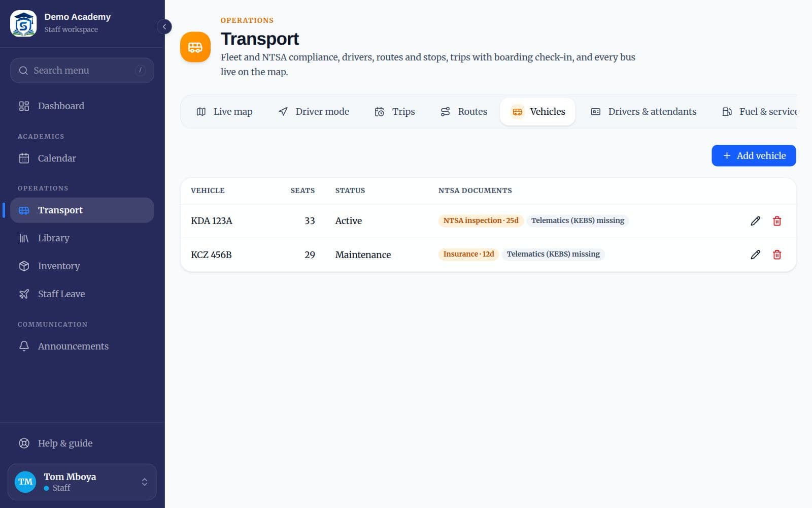812x508 pixels.
Task: Delete vehicle KCZ 456B with trash icon
Action: click(x=777, y=255)
